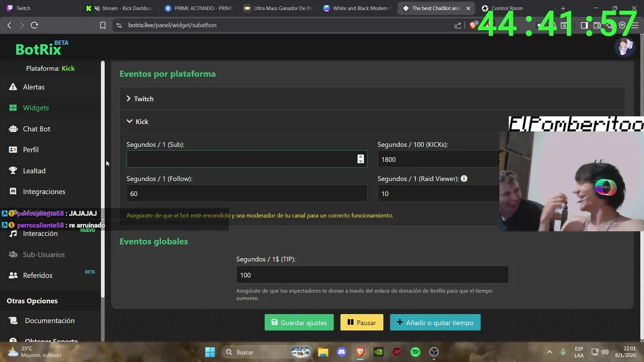Screen dimensions: 644x362
Task: Open Documentación page
Action: pos(49,321)
